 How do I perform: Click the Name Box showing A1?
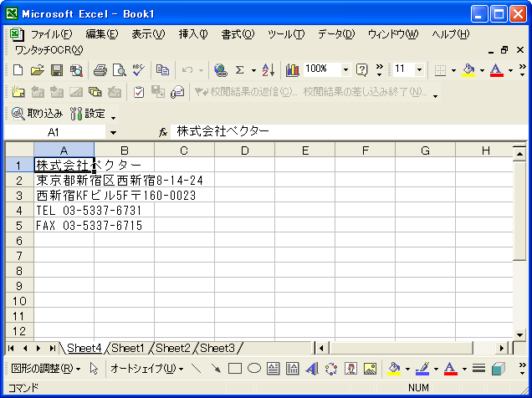click(x=54, y=133)
